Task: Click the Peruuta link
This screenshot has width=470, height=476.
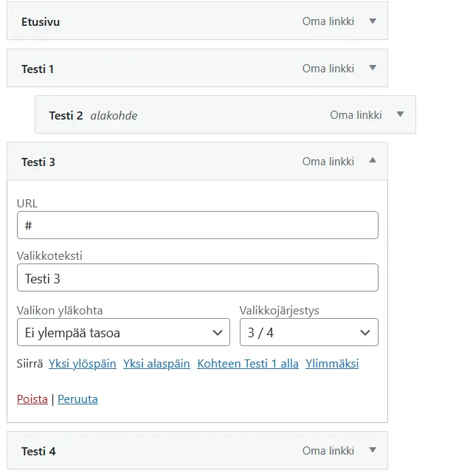Action: click(77, 399)
